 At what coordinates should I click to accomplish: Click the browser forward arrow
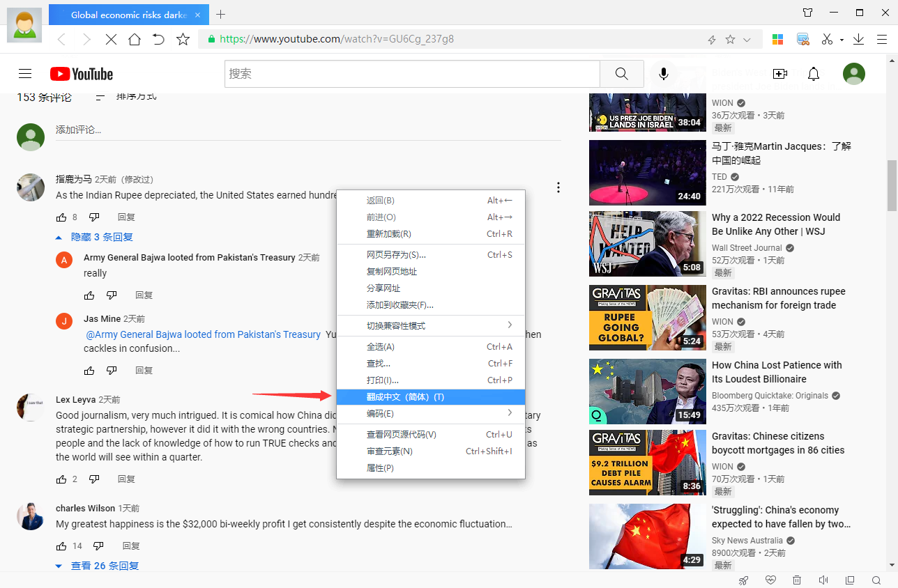pyautogui.click(x=86, y=40)
